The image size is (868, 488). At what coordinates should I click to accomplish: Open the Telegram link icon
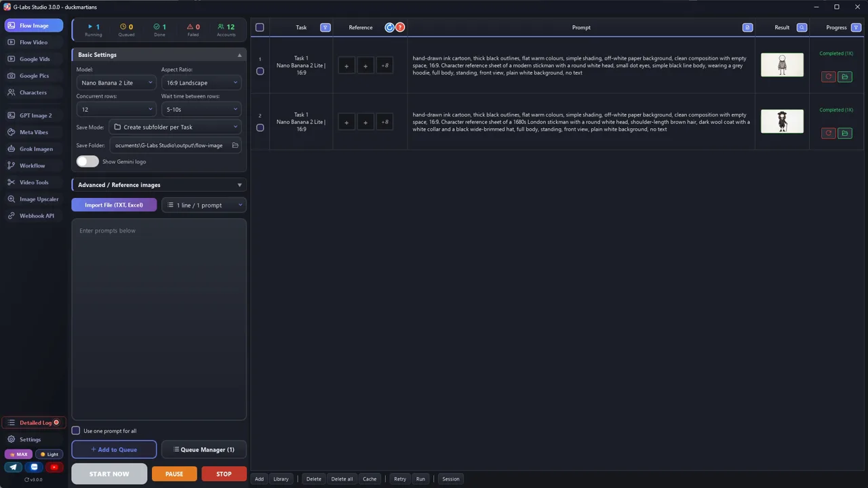[x=13, y=467]
